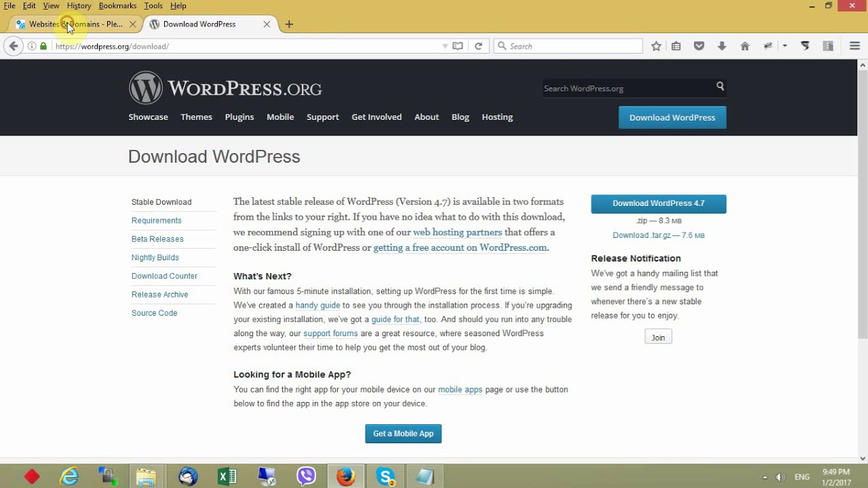Click the URL address bar
Screen dimensions: 868x488
point(248,46)
